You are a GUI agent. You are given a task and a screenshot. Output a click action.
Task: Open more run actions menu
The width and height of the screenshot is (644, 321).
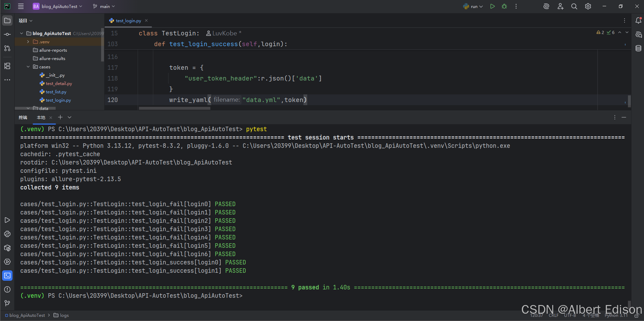pyautogui.click(x=516, y=6)
